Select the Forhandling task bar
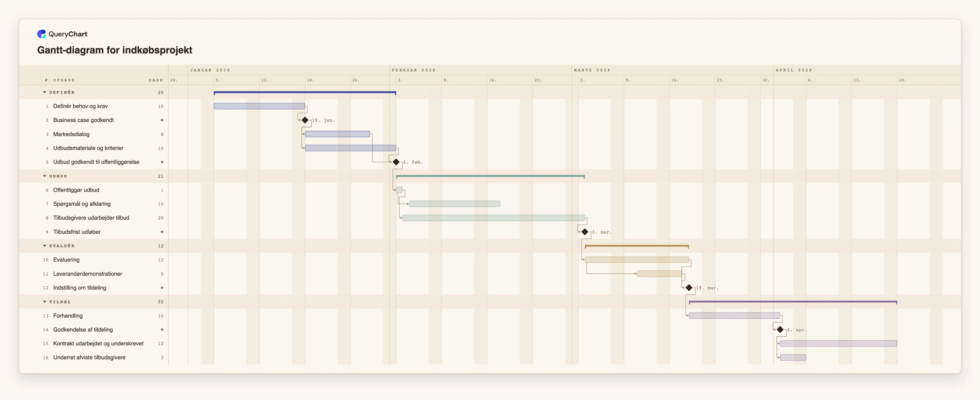 tap(734, 315)
